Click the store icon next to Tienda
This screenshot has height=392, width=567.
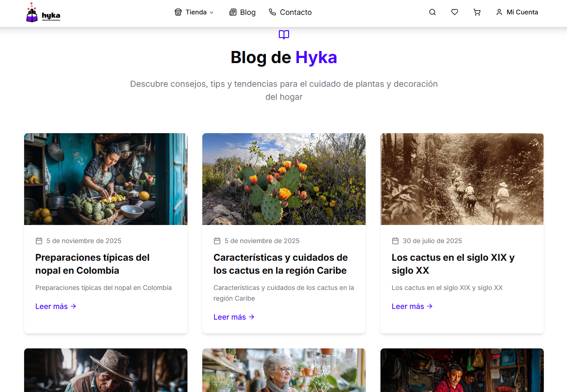click(178, 12)
